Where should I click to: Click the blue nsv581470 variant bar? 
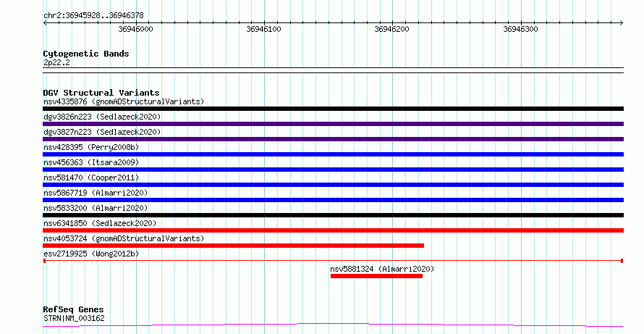tap(333, 185)
